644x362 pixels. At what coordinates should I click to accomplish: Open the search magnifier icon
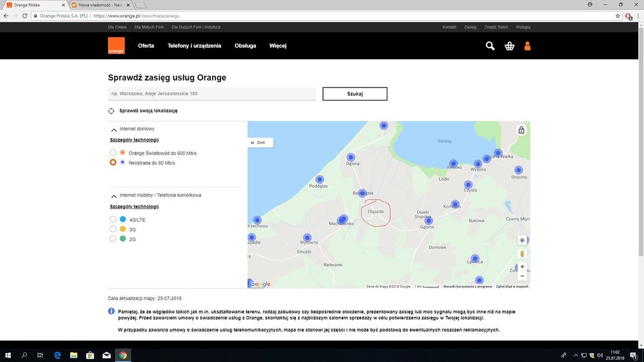pos(490,46)
